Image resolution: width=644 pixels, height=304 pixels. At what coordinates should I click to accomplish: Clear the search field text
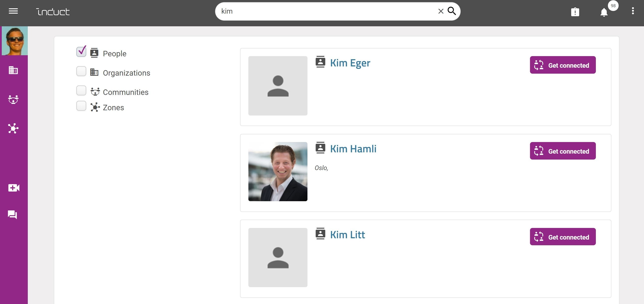441,11
